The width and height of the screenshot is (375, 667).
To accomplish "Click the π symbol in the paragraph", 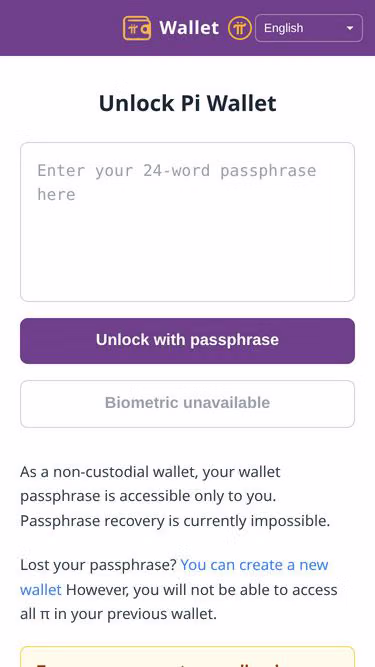I will click(x=45, y=615).
